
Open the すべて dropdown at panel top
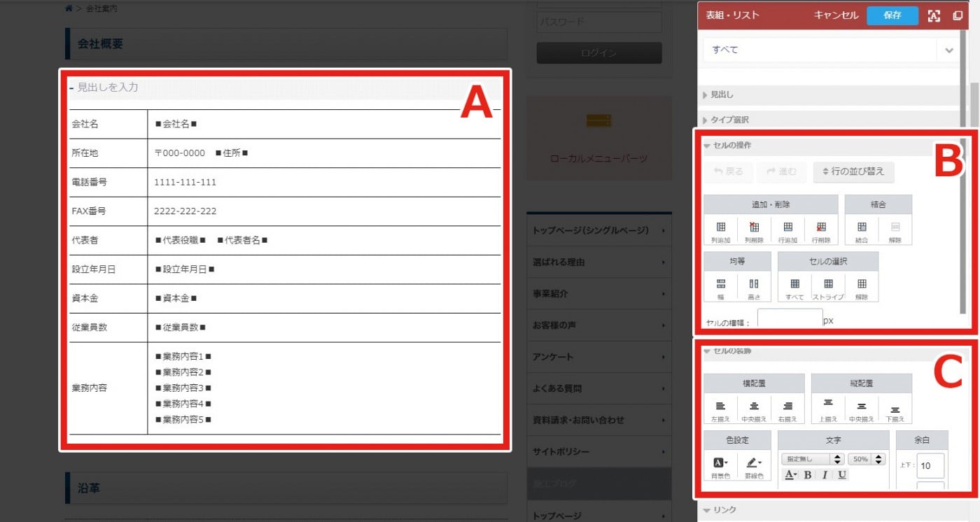[x=830, y=50]
